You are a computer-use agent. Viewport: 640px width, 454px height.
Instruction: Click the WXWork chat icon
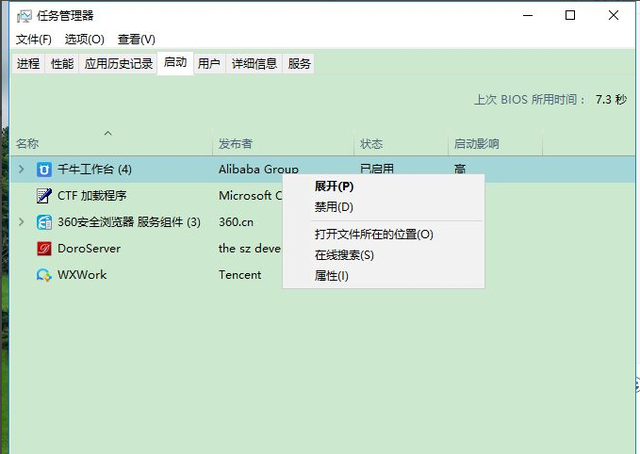click(x=44, y=275)
